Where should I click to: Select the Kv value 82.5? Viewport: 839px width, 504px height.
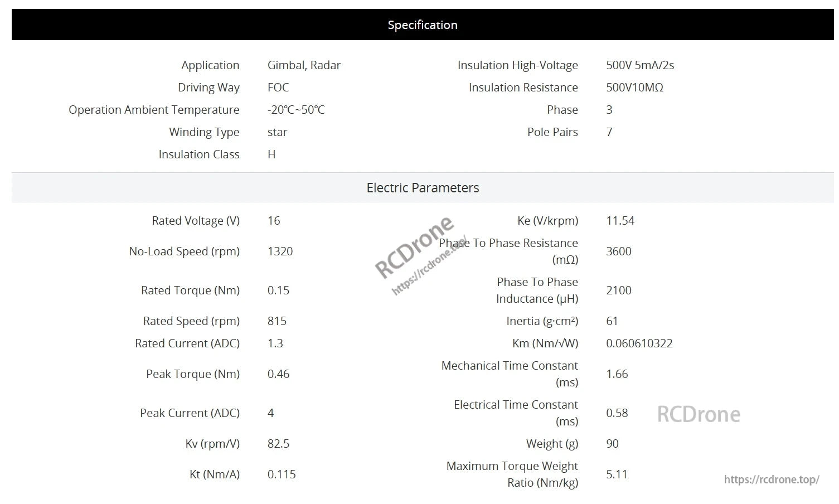278,444
